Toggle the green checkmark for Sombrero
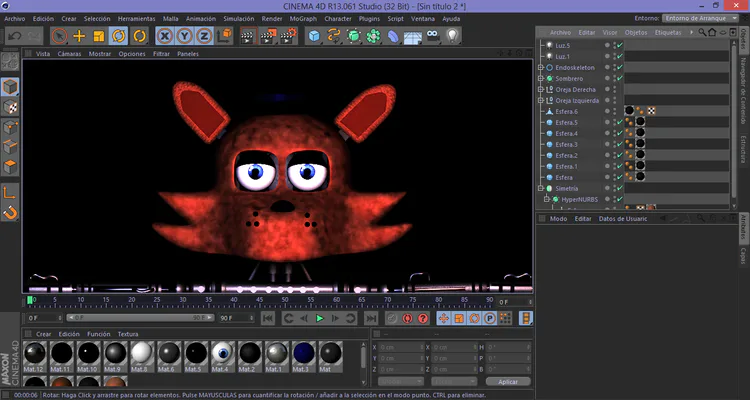This screenshot has width=750, height=400. point(619,79)
